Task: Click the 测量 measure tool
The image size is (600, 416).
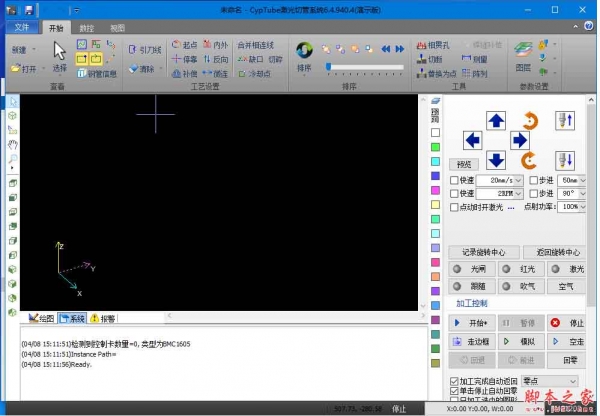Action: coord(474,59)
